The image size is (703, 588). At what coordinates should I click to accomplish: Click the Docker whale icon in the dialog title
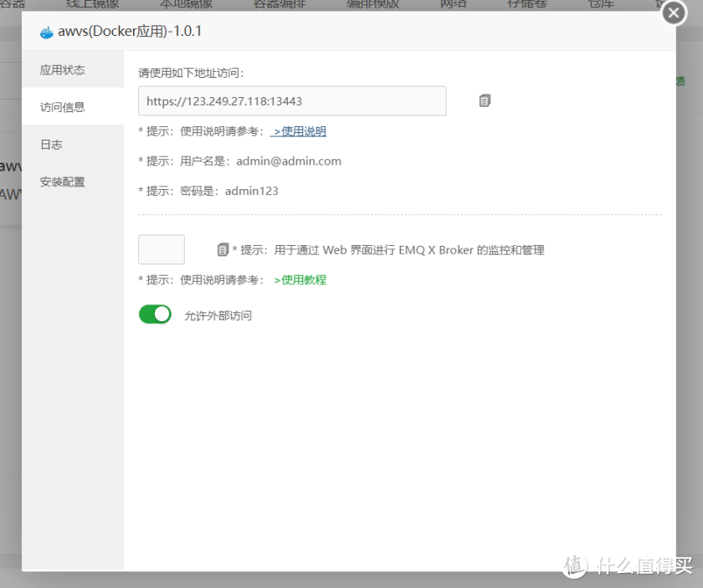pyautogui.click(x=47, y=31)
